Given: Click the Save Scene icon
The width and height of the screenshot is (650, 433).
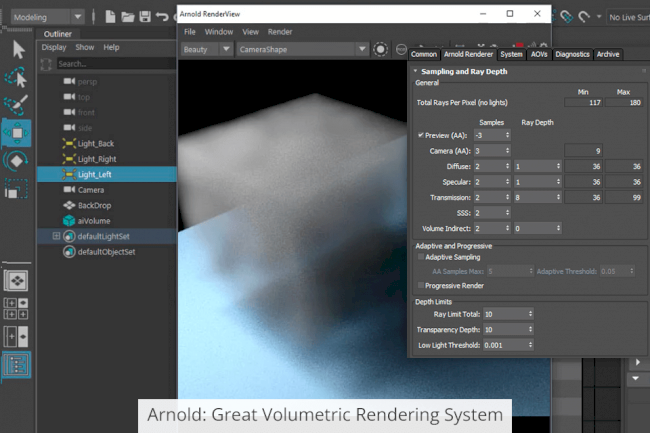Looking at the screenshot, I should (x=145, y=17).
